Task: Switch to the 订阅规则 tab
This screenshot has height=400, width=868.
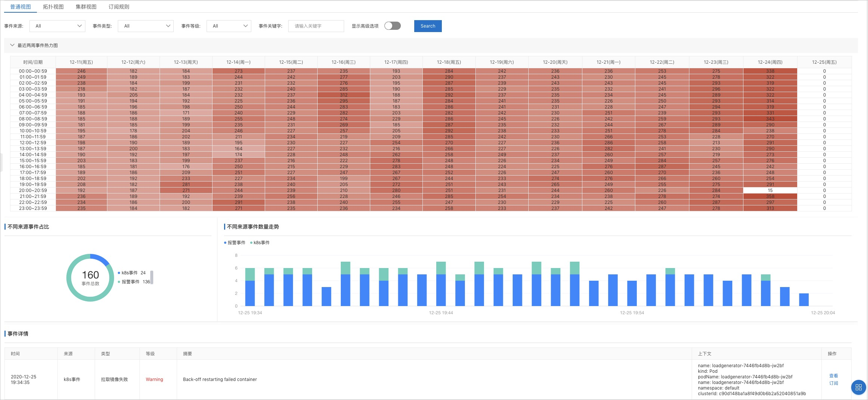Action: pyautogui.click(x=119, y=7)
